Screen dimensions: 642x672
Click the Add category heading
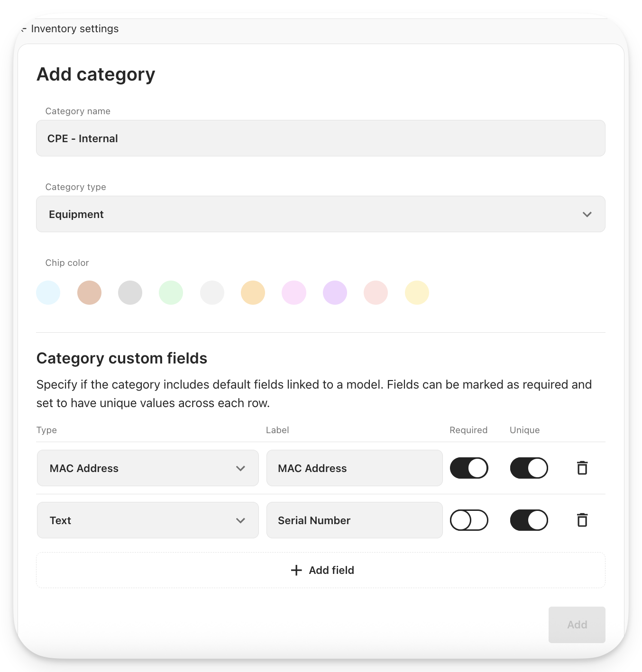[x=96, y=74]
